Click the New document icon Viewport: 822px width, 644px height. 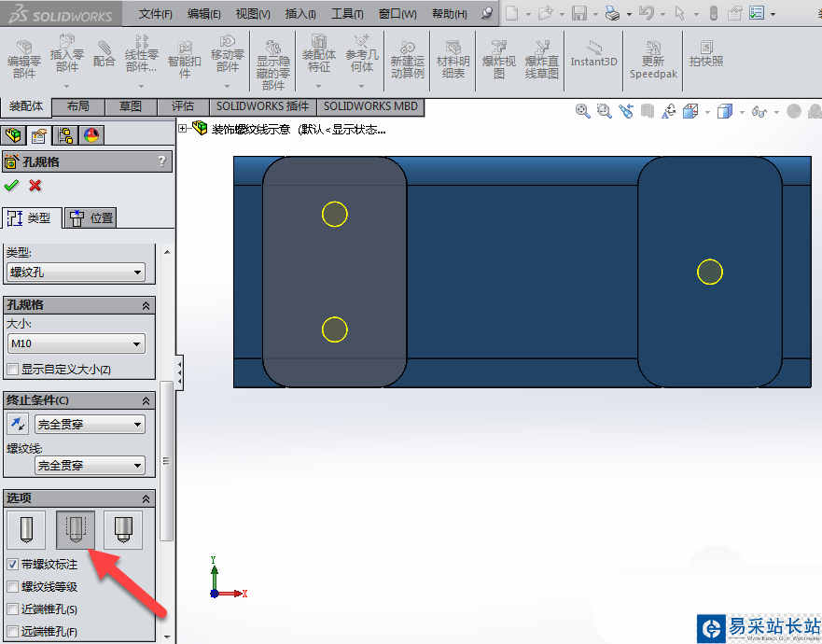point(511,13)
